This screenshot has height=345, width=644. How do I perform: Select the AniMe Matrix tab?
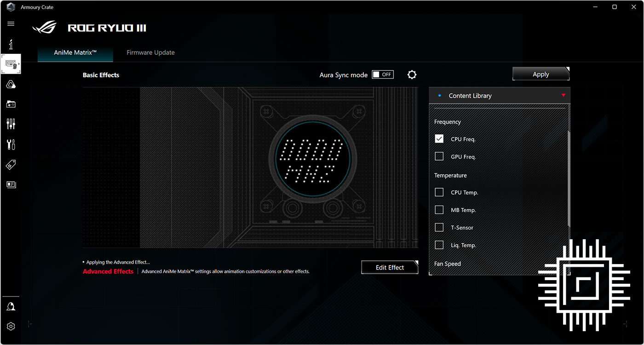(75, 52)
